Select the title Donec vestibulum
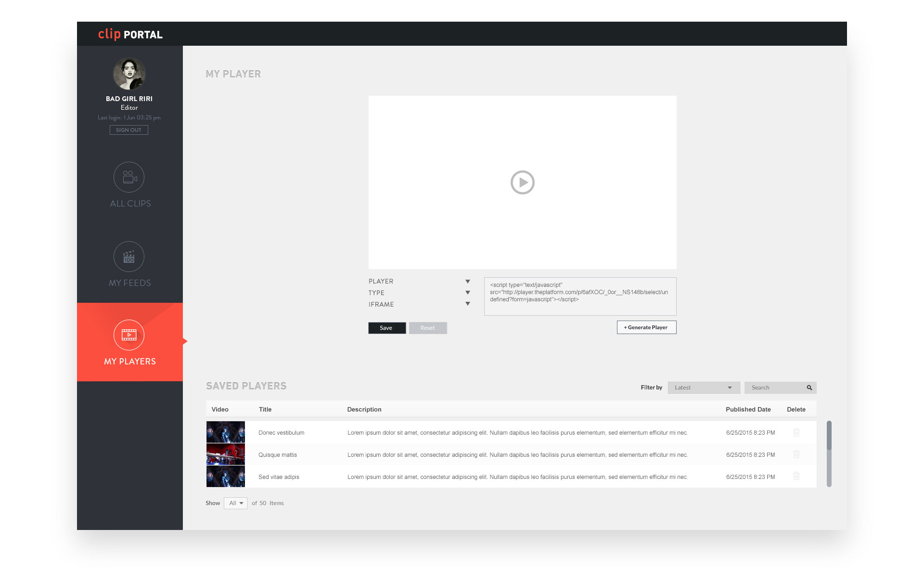Screen dimensions: 924x568 (282, 433)
